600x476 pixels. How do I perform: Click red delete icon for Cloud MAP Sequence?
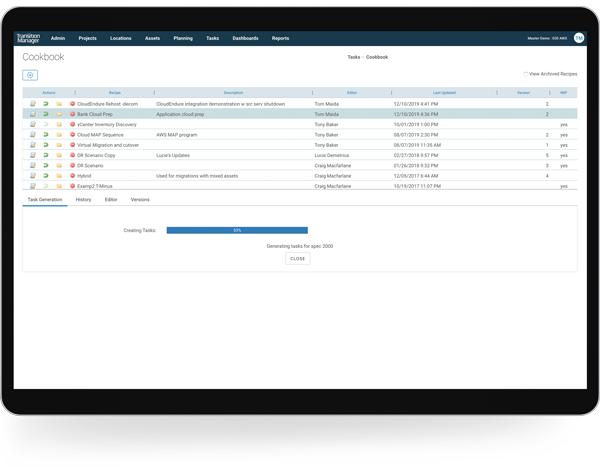73,135
